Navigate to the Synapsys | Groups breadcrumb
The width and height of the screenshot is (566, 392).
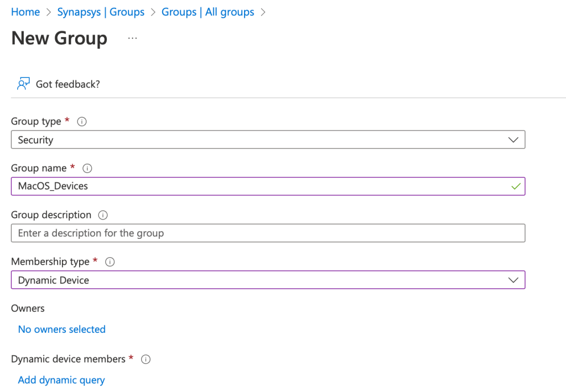click(x=101, y=12)
